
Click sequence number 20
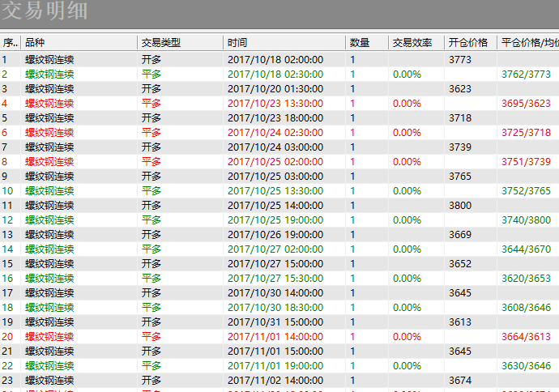[x=7, y=337]
